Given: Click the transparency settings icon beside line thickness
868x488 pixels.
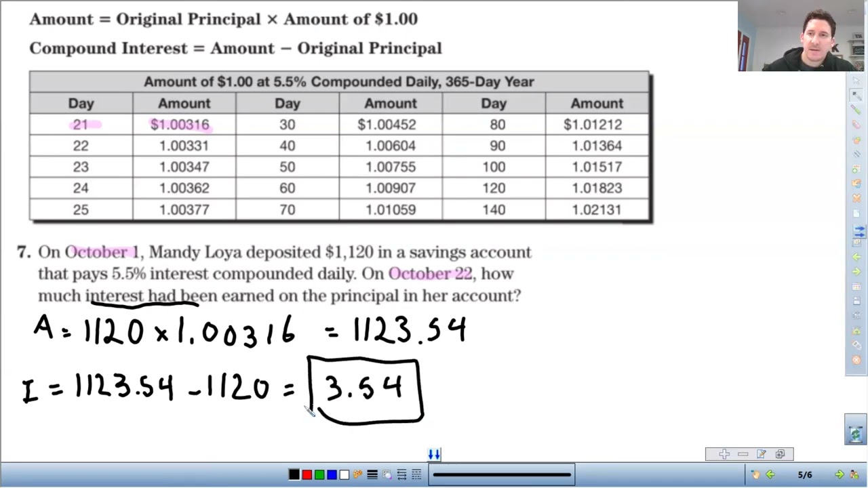Looking at the screenshot, I should tap(387, 474).
